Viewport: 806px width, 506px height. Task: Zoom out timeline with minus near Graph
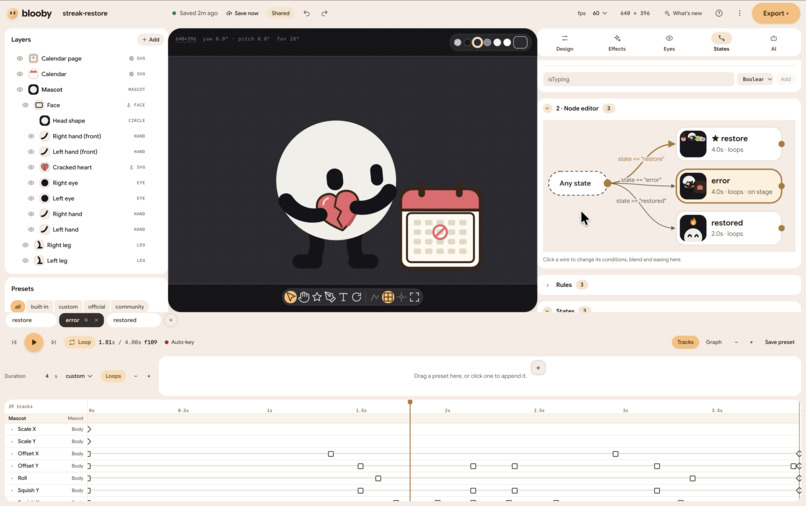point(736,342)
